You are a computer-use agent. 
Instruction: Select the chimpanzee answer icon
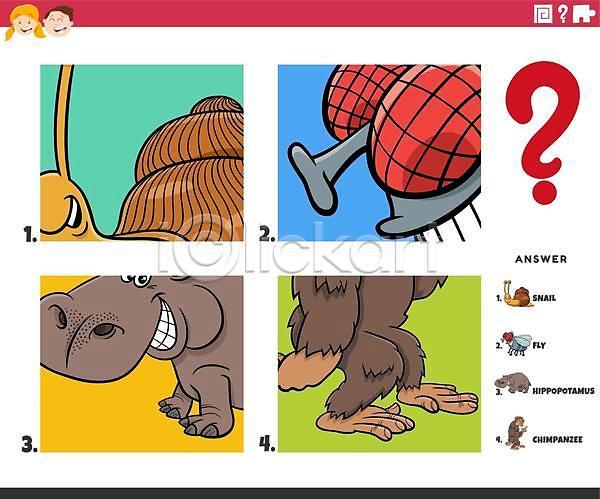(x=517, y=432)
